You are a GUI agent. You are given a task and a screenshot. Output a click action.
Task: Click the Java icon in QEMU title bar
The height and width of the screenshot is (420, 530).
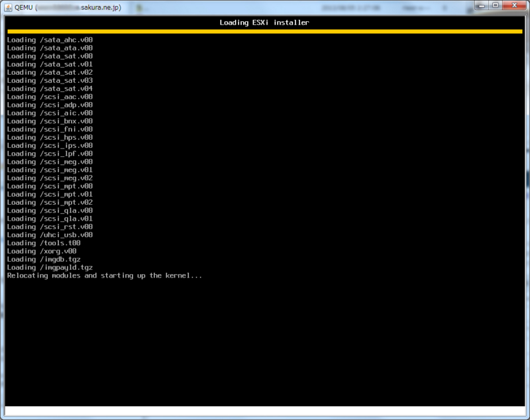point(8,7)
